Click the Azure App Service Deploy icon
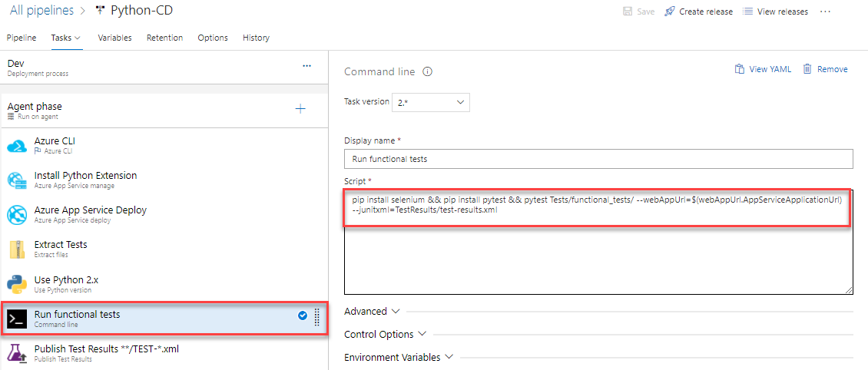The height and width of the screenshot is (370, 868). pyautogui.click(x=17, y=215)
